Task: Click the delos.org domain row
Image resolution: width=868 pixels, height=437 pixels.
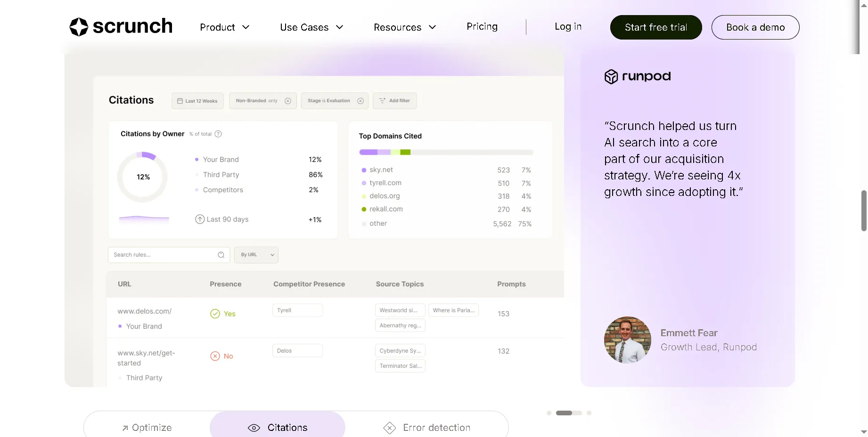Action: (x=446, y=196)
